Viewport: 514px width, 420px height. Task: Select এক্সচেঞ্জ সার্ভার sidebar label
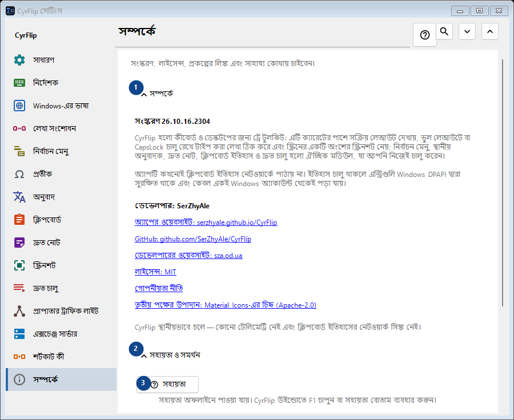click(55, 334)
